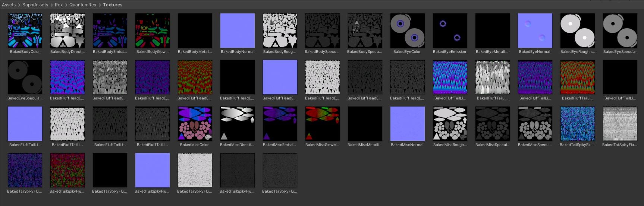Click the BakedMiscRough texture thumbnail
Screen dimensions: 644x206
pos(450,124)
